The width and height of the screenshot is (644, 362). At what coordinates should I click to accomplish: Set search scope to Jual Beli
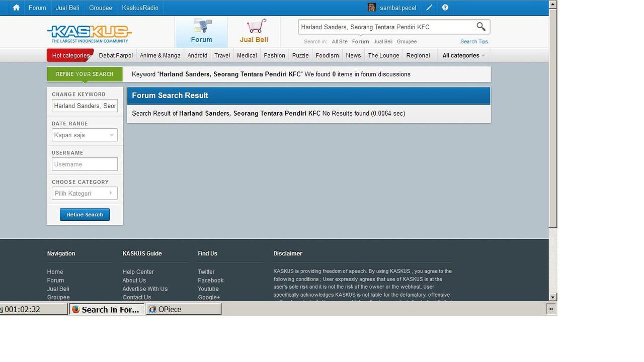[383, 42]
